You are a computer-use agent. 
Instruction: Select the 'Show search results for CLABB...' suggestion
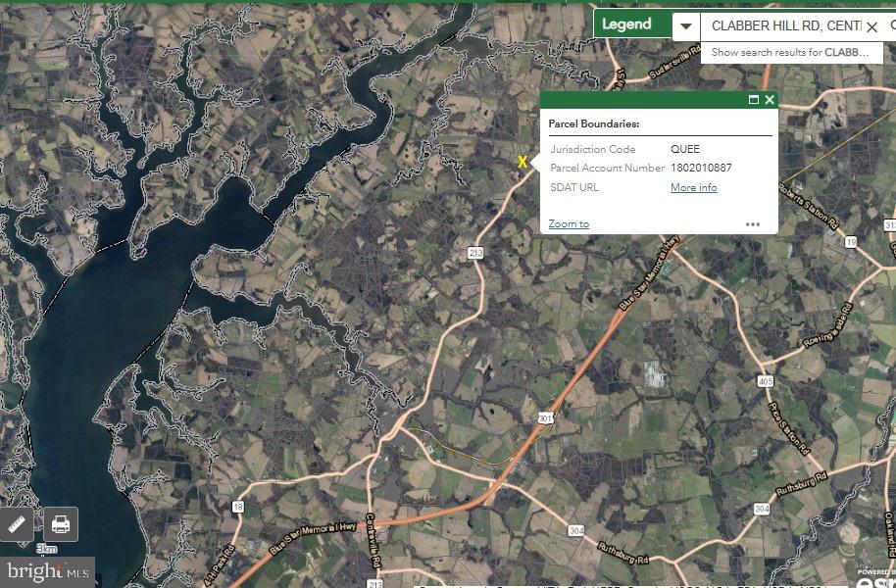tap(790, 52)
